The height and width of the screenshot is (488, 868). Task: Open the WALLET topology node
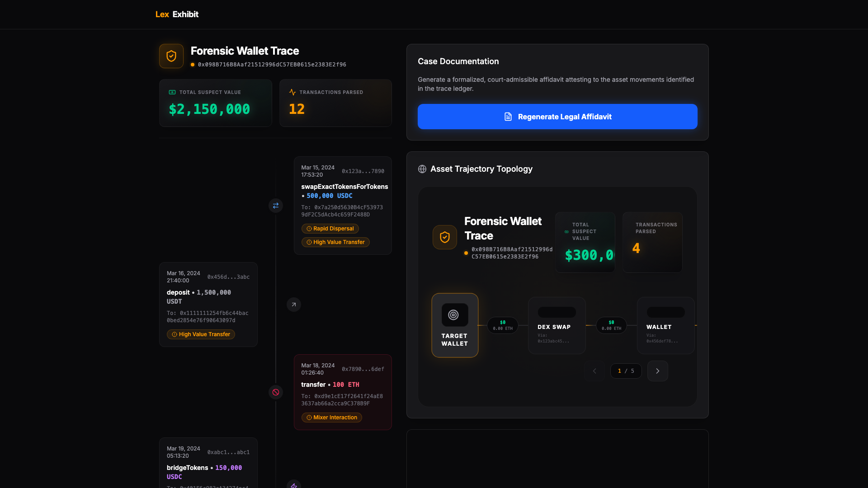pyautogui.click(x=665, y=325)
